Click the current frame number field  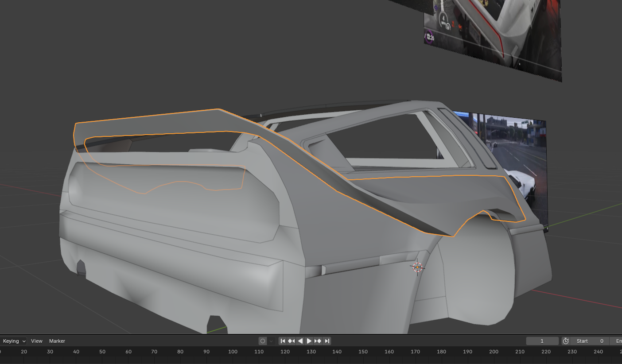coord(542,341)
